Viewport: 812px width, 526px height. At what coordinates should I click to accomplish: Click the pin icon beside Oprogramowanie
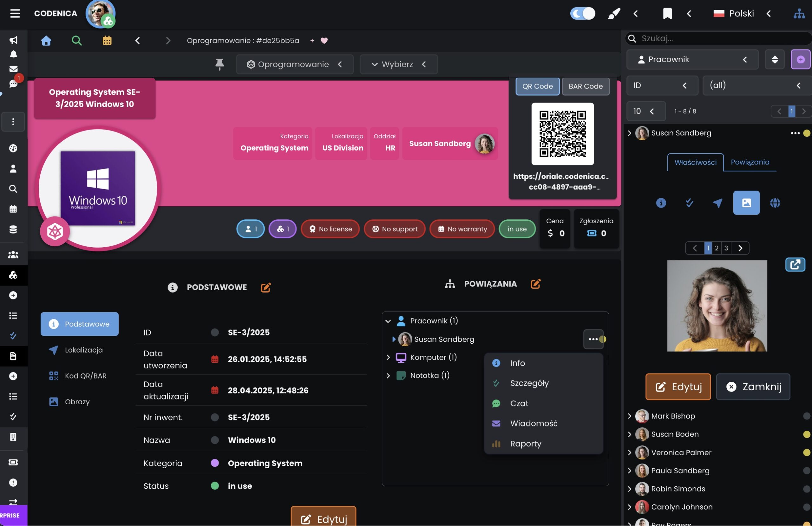pos(219,64)
